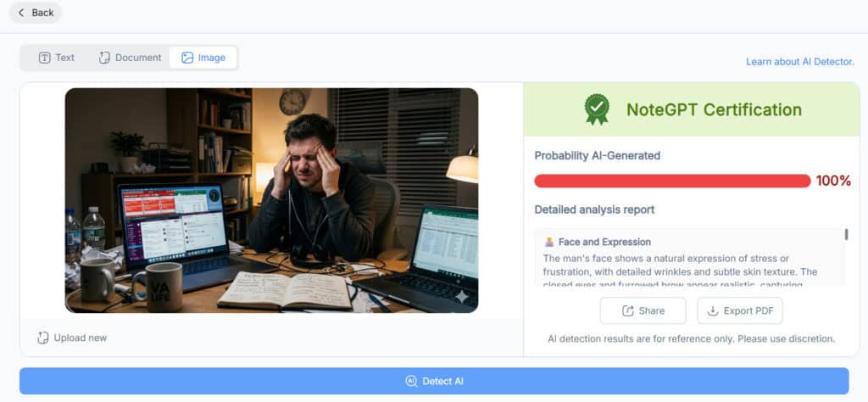Screen dimensions: 868x402
Task: Click the Share arrow icon
Action: coord(628,310)
